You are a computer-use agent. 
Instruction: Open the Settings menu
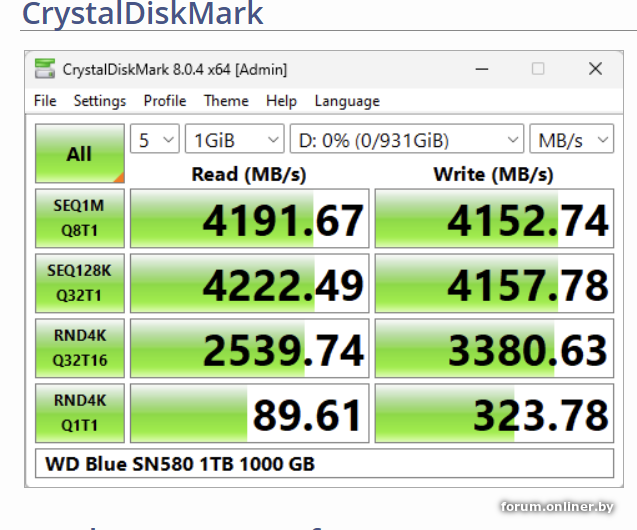click(x=100, y=101)
